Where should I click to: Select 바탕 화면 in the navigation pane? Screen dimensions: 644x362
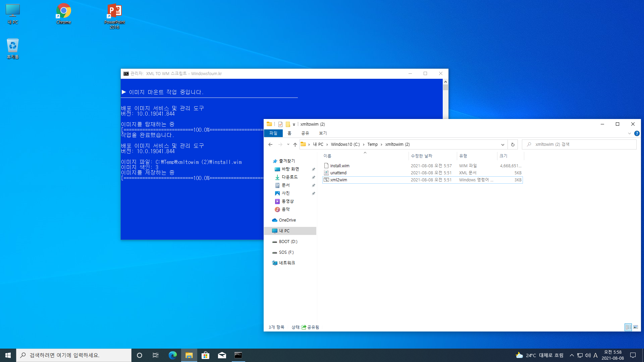click(290, 169)
